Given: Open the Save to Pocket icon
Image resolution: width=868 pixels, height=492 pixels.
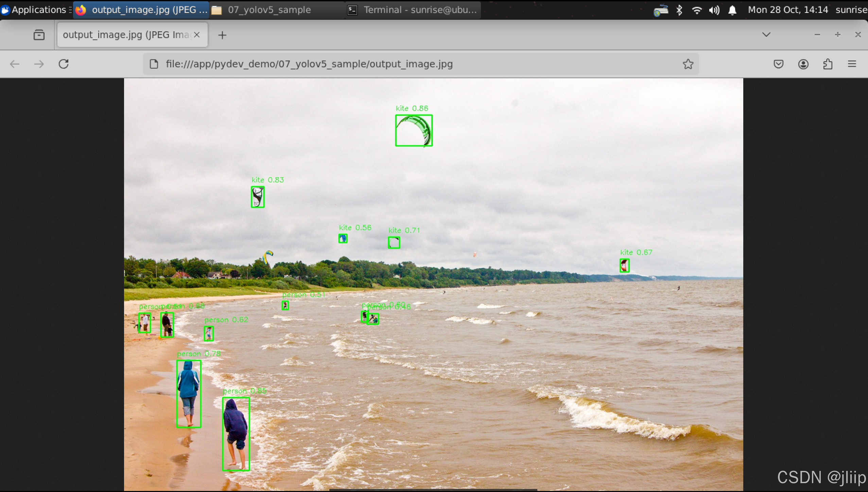Looking at the screenshot, I should (778, 64).
